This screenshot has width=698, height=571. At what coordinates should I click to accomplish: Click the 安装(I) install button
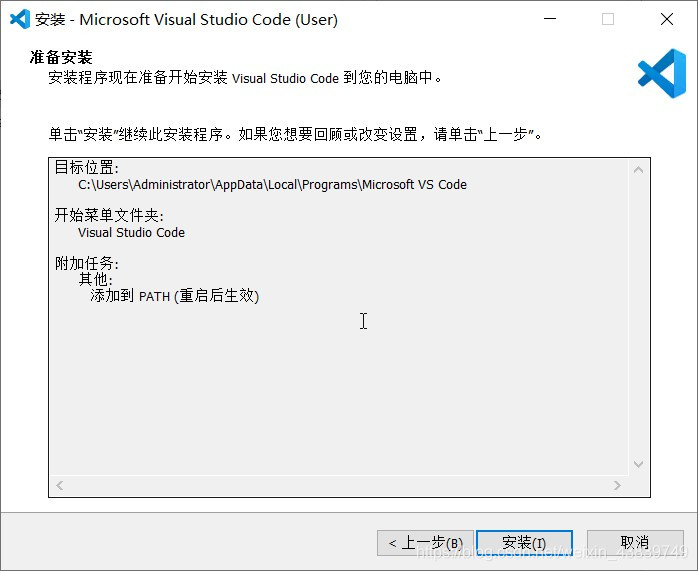[524, 543]
